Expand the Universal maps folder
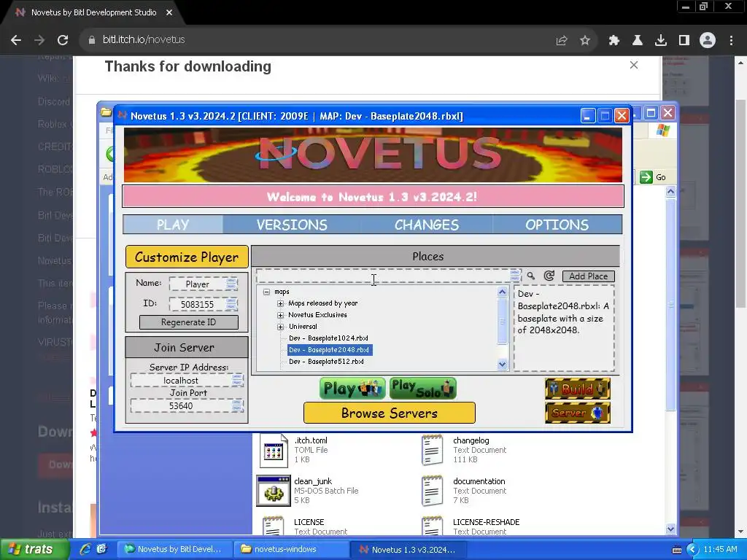Screen dimensions: 747x560 281,327
